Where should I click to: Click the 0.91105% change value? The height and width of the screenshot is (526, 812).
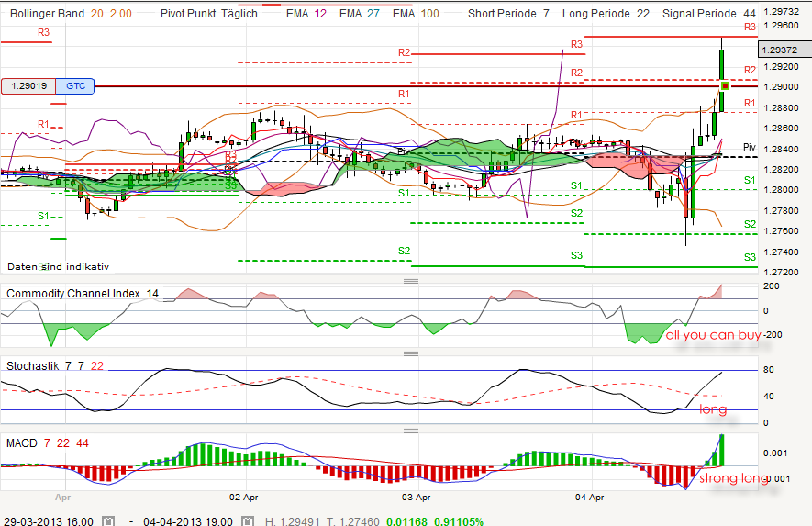click(459, 520)
